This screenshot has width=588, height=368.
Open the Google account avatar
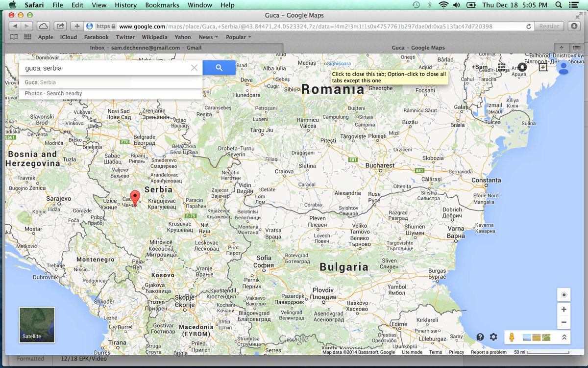563,67
